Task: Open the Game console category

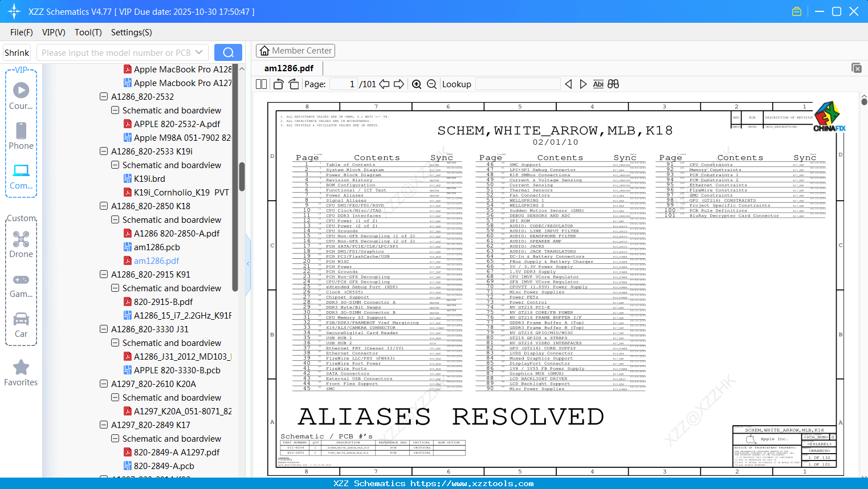Action: click(x=21, y=285)
